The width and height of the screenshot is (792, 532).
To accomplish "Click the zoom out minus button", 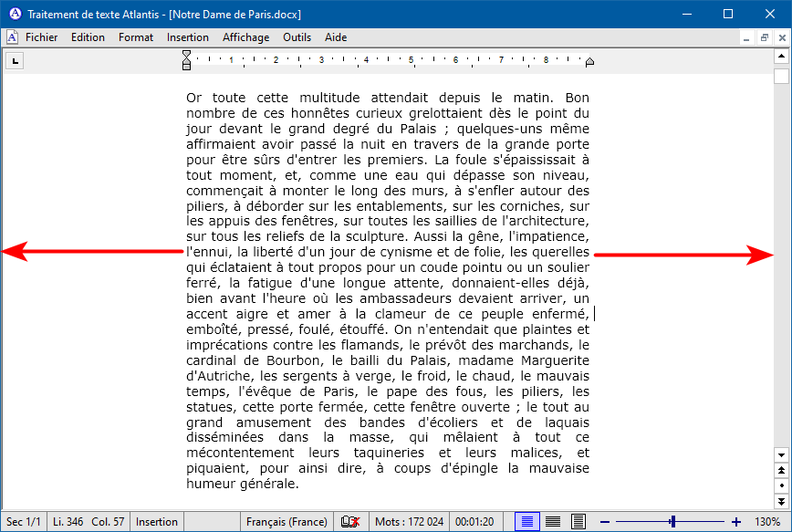I will coord(605,522).
